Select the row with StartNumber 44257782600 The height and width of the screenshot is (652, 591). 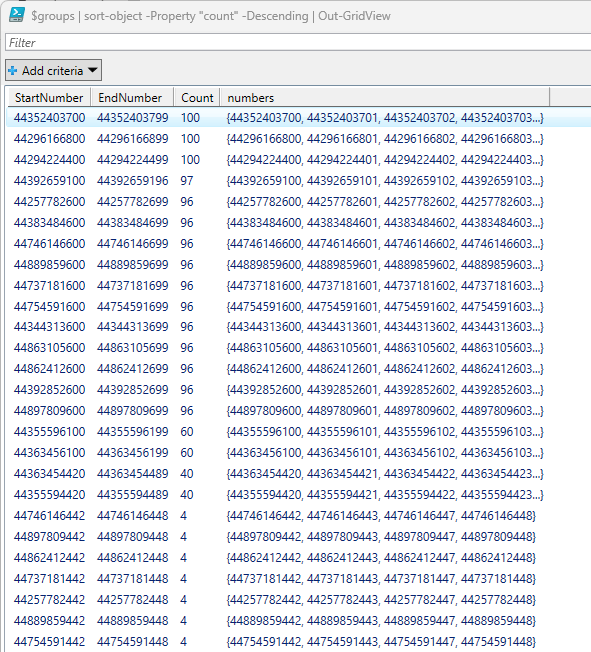[299, 202]
